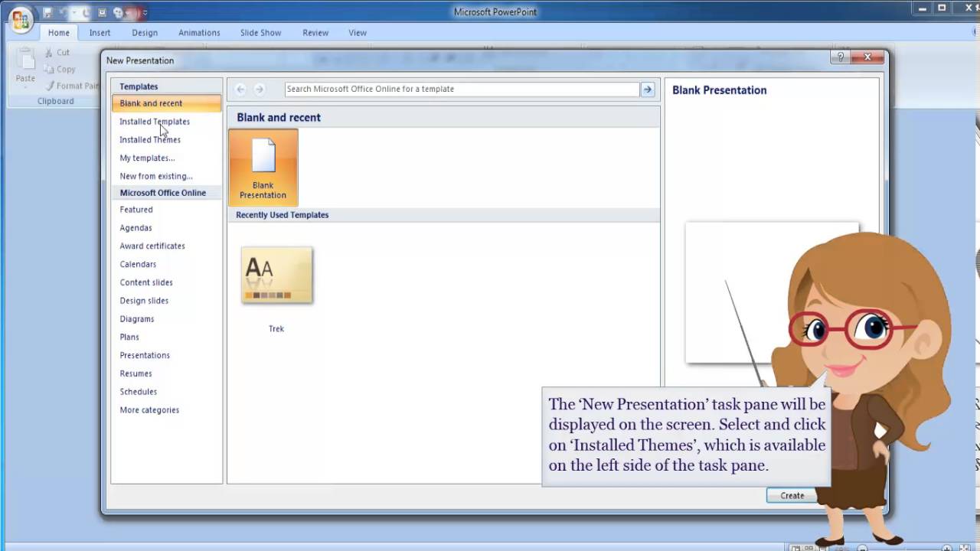Viewport: 980px width, 551px height.
Task: Click the Recently Used Templates header
Action: 282,215
